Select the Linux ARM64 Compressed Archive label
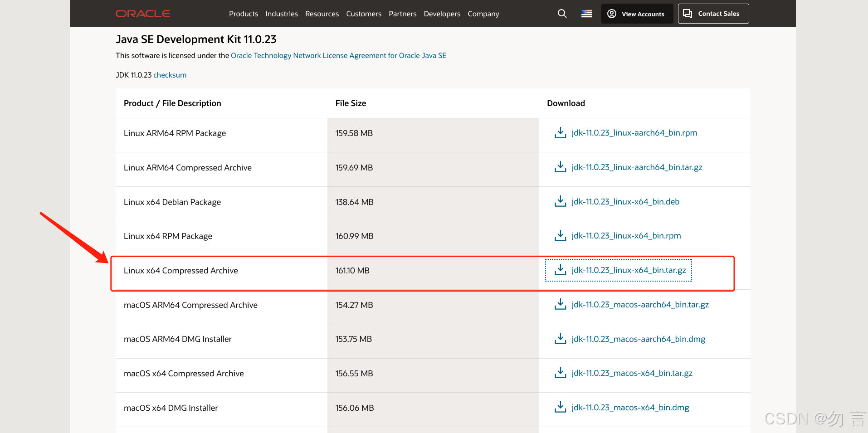This screenshot has width=868, height=433. click(x=188, y=168)
